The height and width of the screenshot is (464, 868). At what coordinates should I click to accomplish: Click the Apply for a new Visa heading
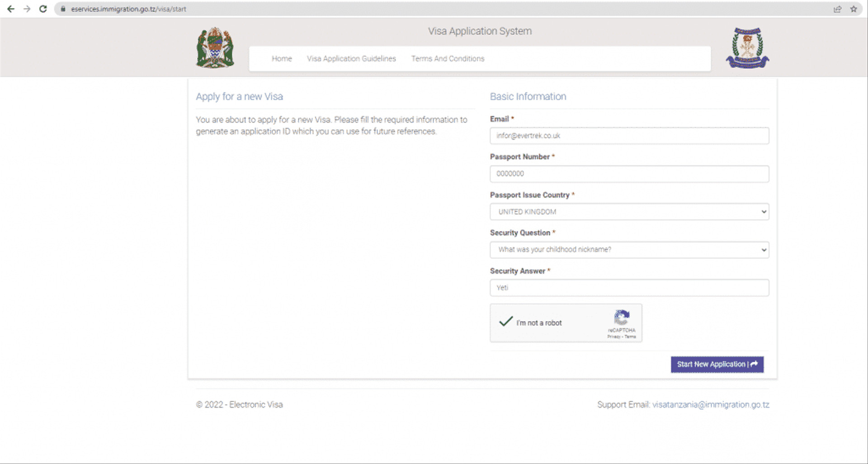[x=239, y=96]
